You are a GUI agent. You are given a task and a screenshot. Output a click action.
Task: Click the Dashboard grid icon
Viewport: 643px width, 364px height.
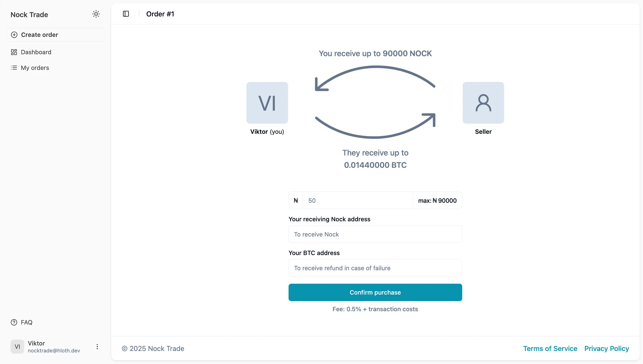(14, 52)
